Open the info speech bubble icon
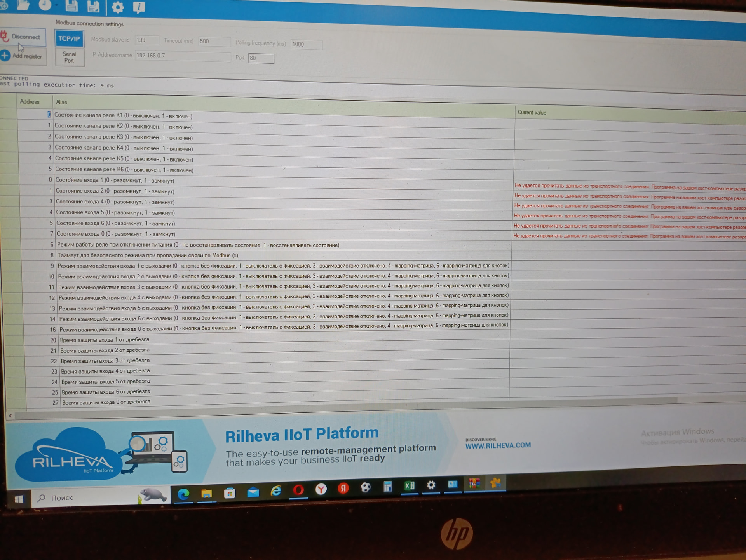Image resolution: width=746 pixels, height=560 pixels. 139,7
